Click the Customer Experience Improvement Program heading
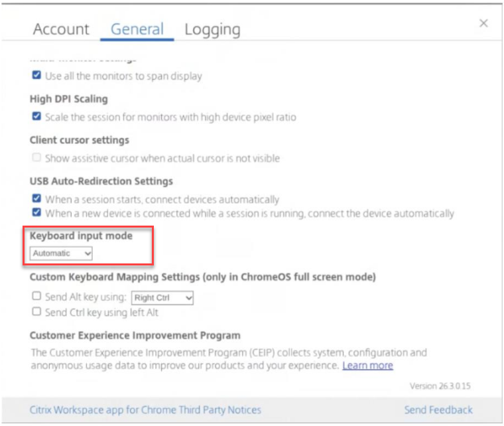The width and height of the screenshot is (504, 426). (x=135, y=335)
